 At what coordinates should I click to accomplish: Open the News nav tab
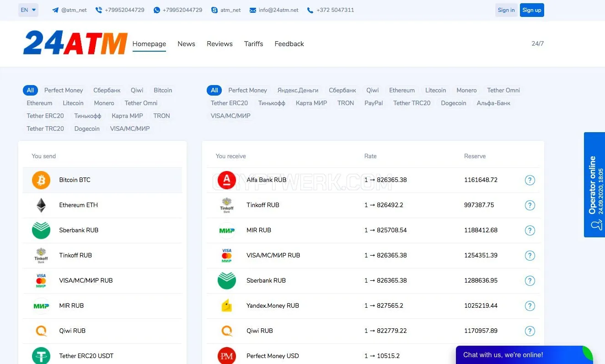pos(187,44)
